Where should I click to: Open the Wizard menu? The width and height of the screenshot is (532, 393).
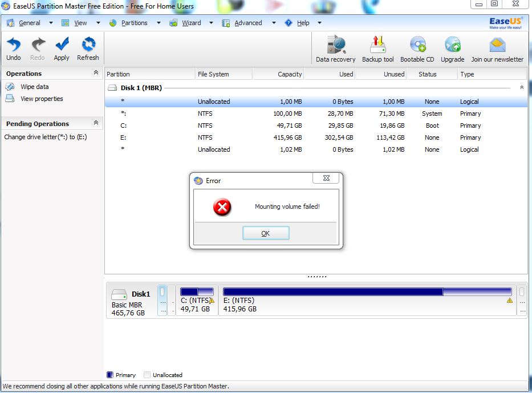[x=191, y=23]
